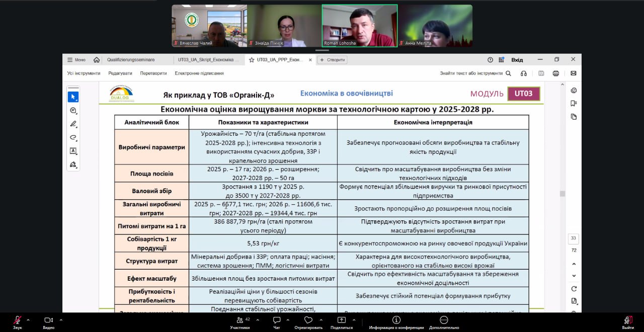Screen dimensions: 644x332
Task: Open the Редагувати menu
Action: (120, 73)
